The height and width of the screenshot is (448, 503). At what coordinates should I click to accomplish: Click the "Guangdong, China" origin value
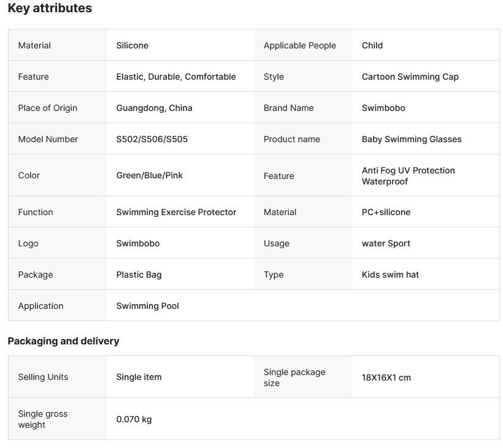coord(154,108)
